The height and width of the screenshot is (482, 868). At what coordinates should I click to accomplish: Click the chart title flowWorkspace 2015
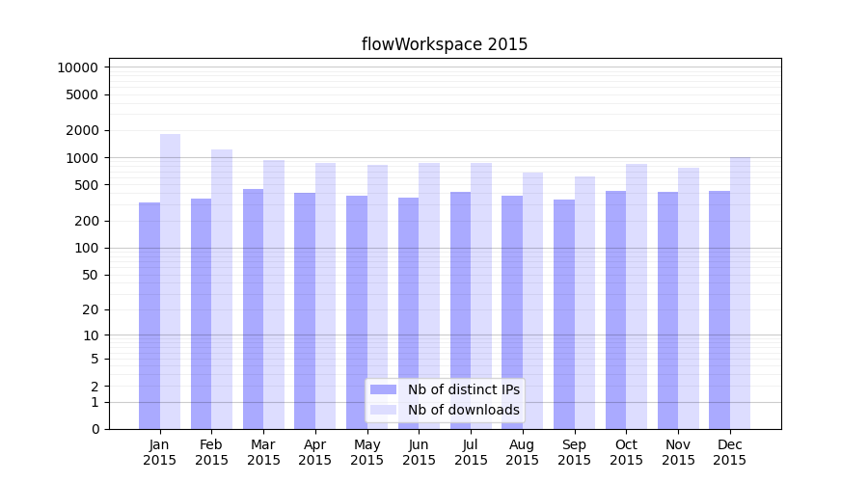coord(445,44)
